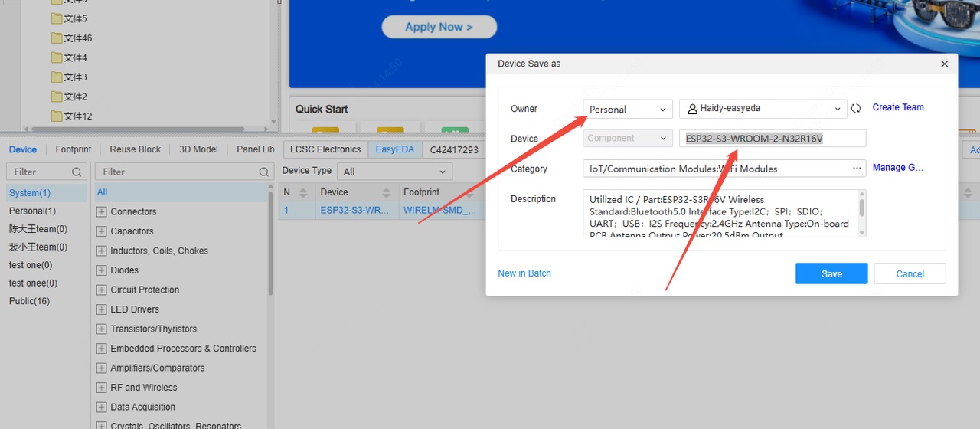The width and height of the screenshot is (980, 429).
Task: Select 陈大王team(0) in the library list
Action: [x=38, y=229]
